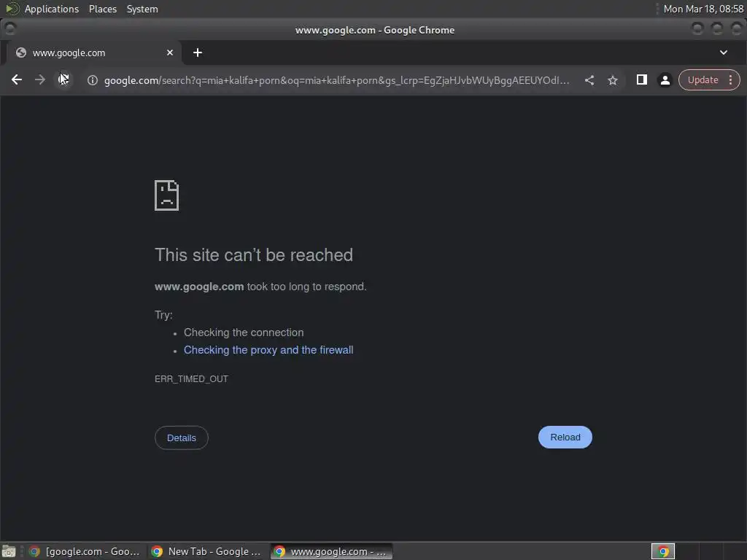Switch to 'New Tab - Google' taskbar window
Screen dimensions: 747x560
[207, 551]
